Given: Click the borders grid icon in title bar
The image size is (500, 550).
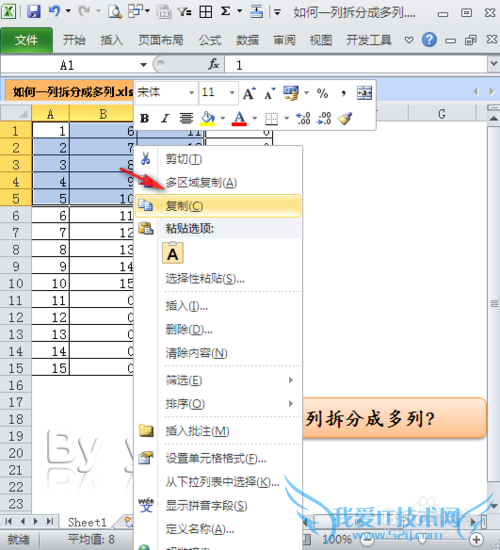Looking at the screenshot, I should click(206, 12).
